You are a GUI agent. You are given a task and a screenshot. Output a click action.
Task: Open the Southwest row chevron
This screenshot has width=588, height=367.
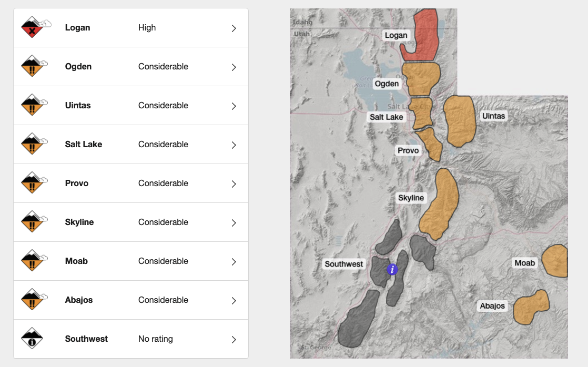point(234,340)
